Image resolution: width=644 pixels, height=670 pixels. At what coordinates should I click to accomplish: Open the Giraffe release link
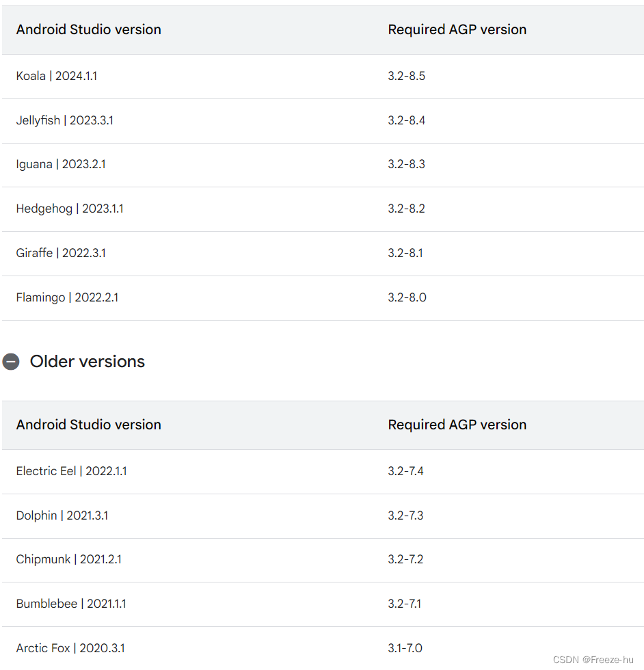(34, 253)
